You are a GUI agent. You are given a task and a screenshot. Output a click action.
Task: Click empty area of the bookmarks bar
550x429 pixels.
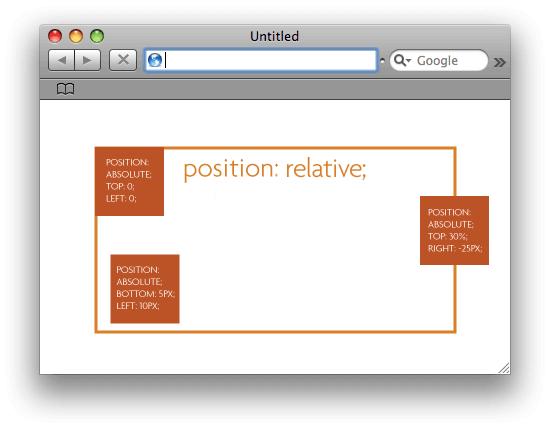[x=281, y=89]
